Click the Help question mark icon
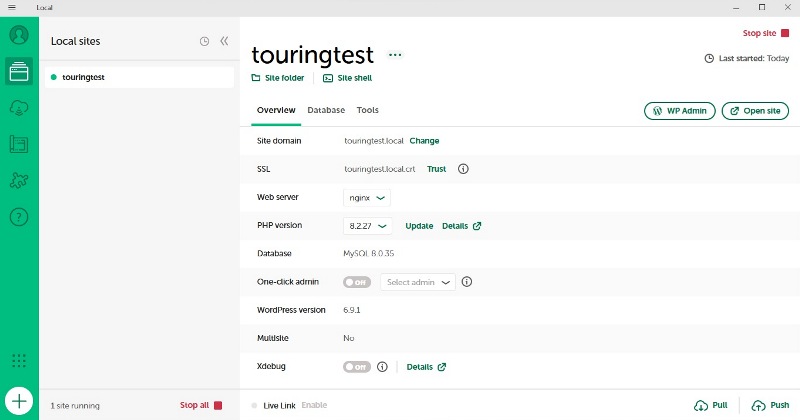 pyautogui.click(x=19, y=216)
